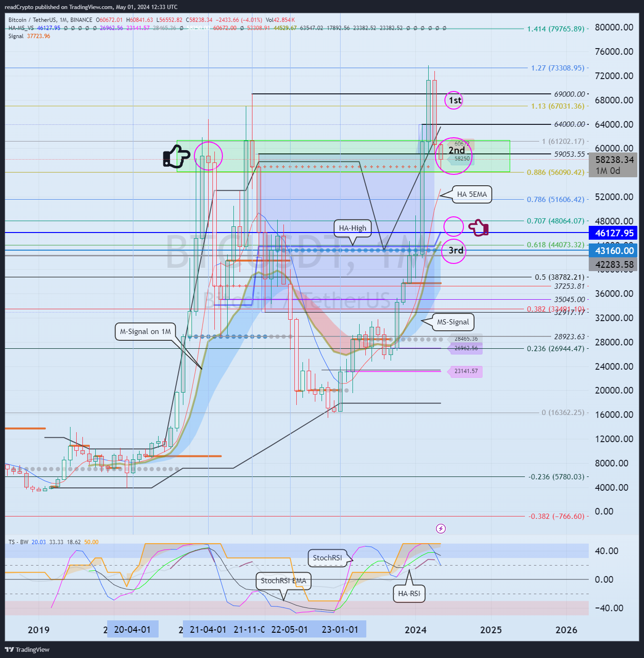The image size is (644, 658).
Task: Select the circled '3rd' marker
Action: [453, 251]
